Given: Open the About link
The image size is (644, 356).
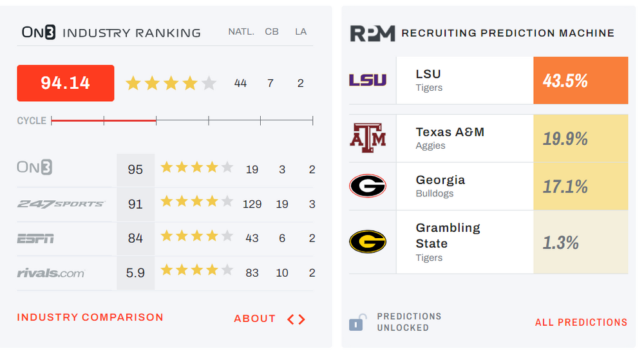Looking at the screenshot, I should 254,319.
